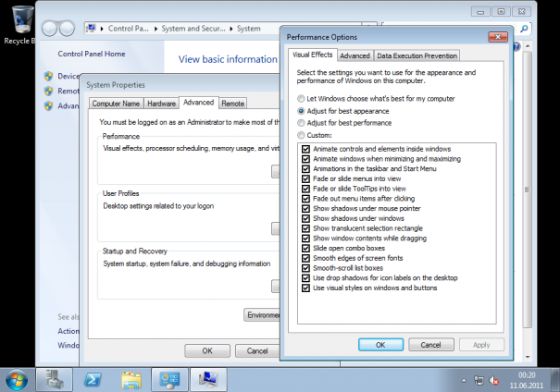Open the Hardware tab in System Properties
560x392 pixels.
click(x=161, y=104)
